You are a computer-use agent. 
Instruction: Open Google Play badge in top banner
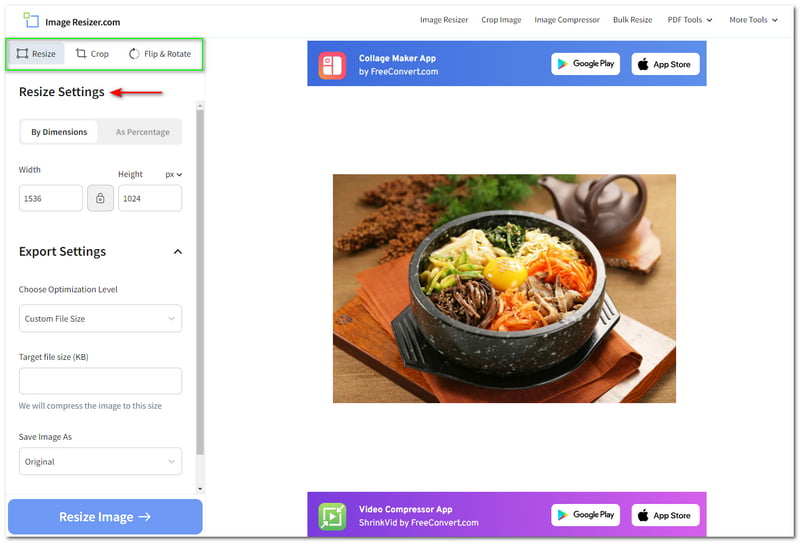(x=585, y=64)
